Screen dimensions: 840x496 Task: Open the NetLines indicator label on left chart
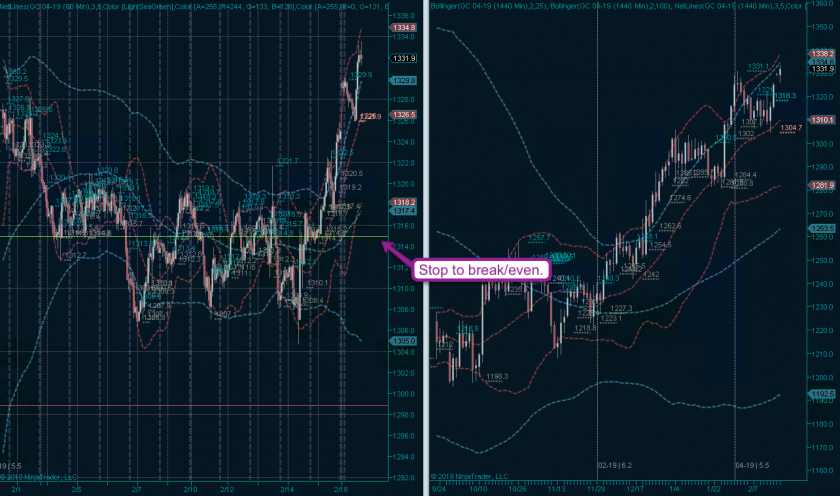(194, 6)
